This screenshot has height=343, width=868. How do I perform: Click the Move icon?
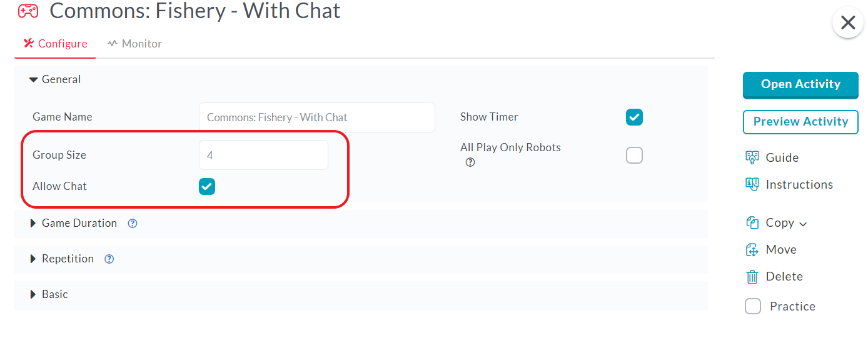tap(752, 249)
